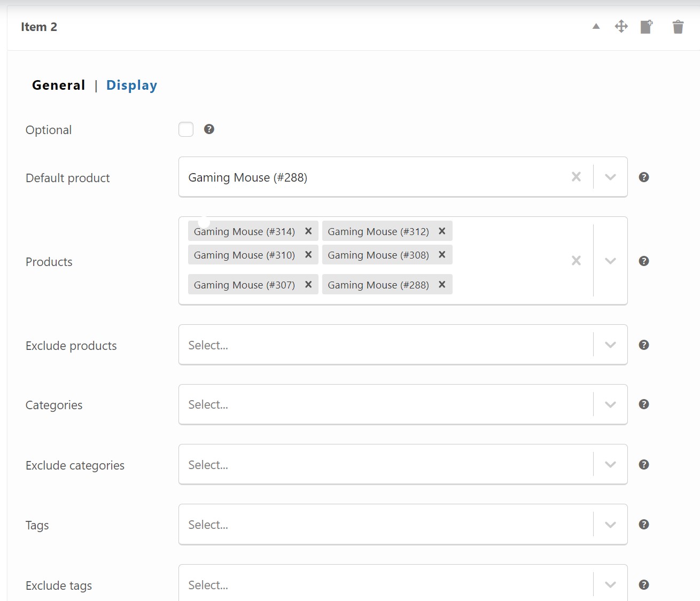Collapse Item 2 panel with triangle arrow
700x601 pixels.
point(596,26)
